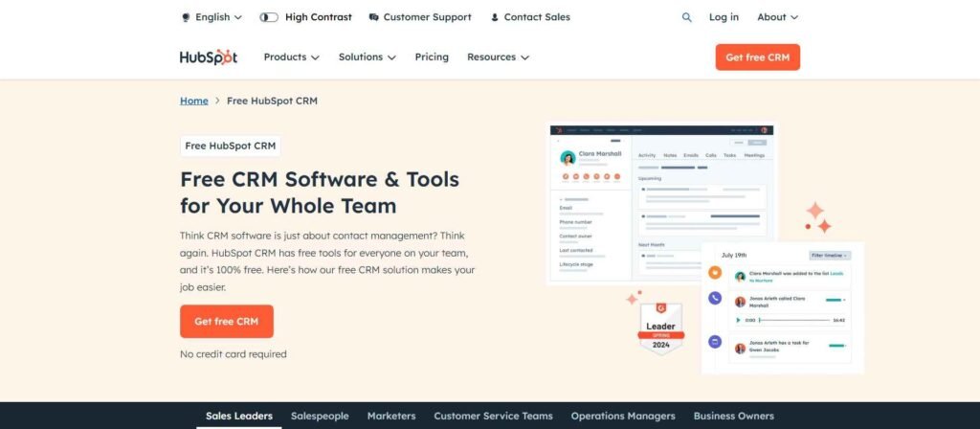This screenshot has height=429, width=980.
Task: Click the Customer Support chat icon
Action: (374, 17)
